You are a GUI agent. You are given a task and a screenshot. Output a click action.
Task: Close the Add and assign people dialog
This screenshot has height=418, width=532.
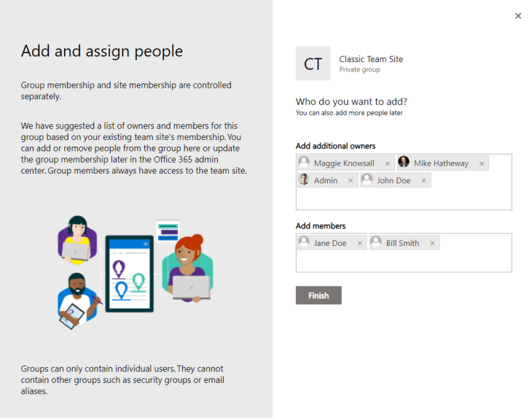[x=518, y=15]
